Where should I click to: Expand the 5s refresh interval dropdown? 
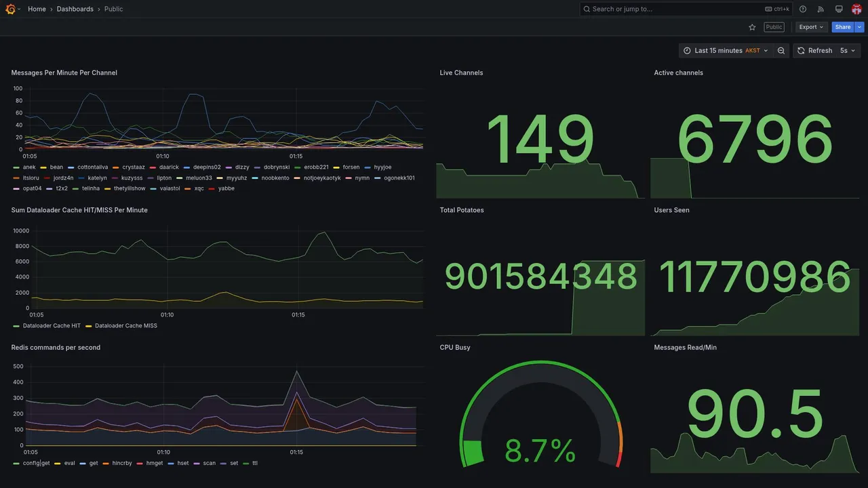tap(848, 51)
